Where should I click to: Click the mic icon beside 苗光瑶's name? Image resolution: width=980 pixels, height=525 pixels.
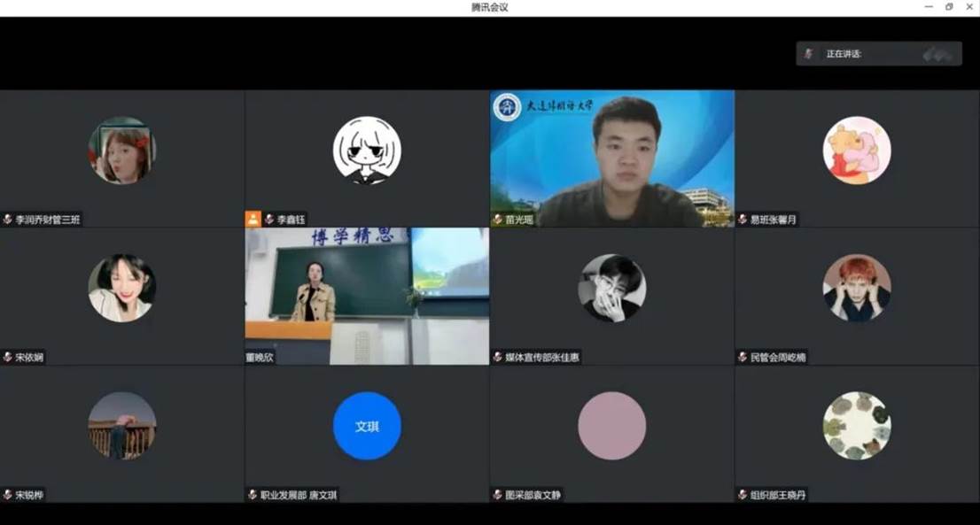tap(498, 220)
